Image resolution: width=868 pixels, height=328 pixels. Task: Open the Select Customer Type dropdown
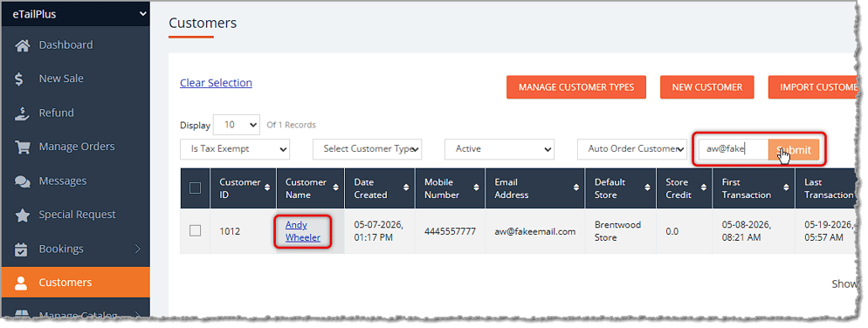point(367,149)
